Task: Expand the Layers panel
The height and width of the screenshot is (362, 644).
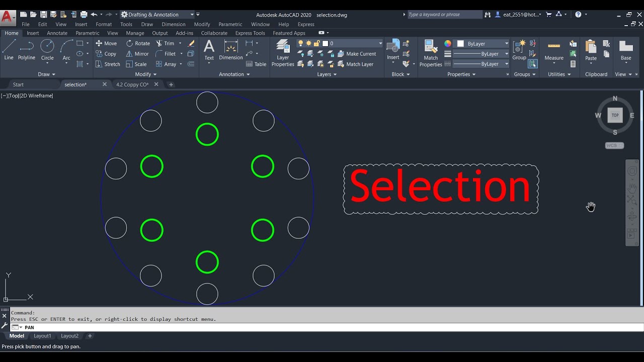Action: (x=327, y=74)
